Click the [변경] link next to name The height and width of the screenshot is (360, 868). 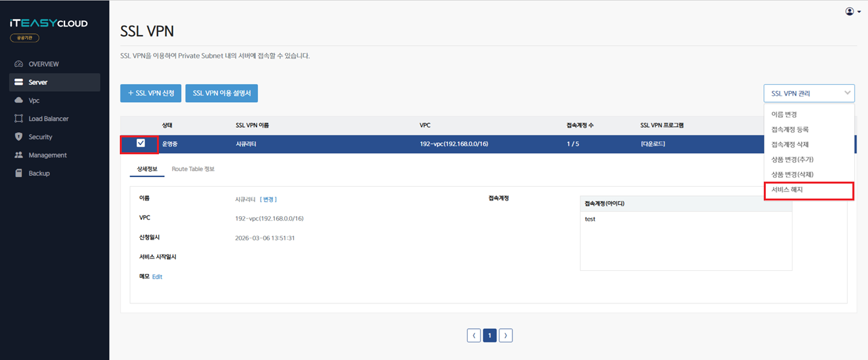[269, 199]
